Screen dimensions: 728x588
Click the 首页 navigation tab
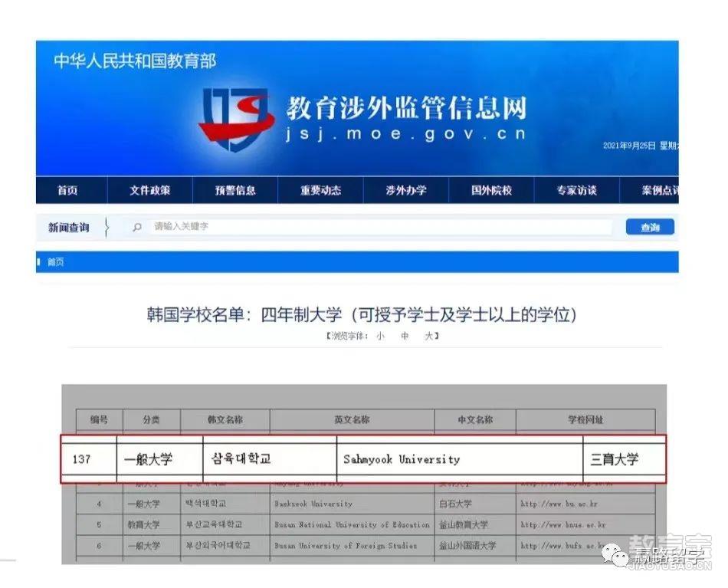(67, 190)
